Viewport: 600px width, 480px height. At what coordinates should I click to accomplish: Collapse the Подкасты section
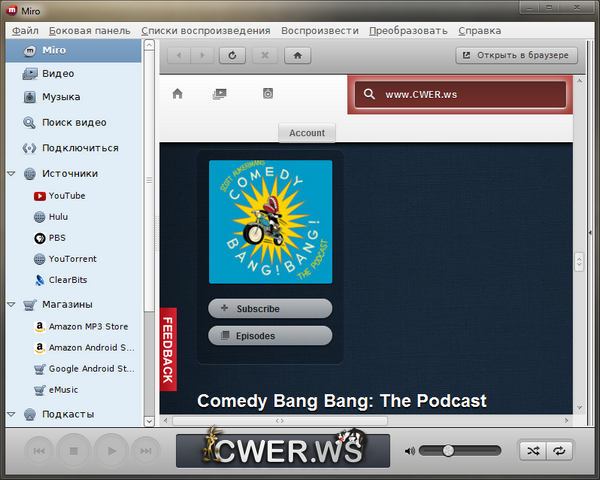click(x=11, y=414)
